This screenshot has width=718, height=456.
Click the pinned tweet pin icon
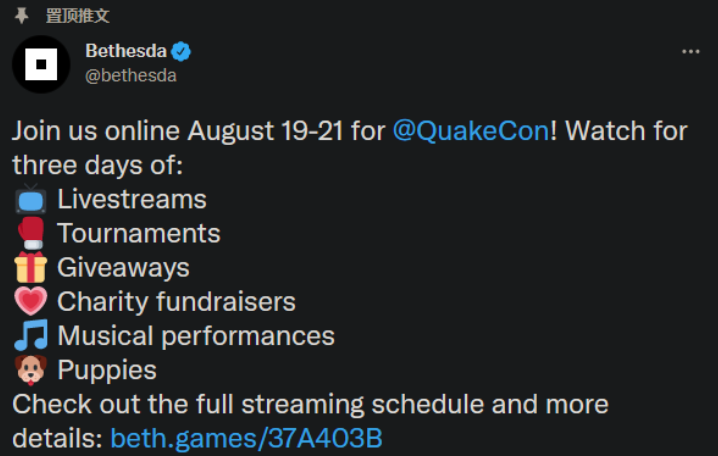tap(22, 16)
